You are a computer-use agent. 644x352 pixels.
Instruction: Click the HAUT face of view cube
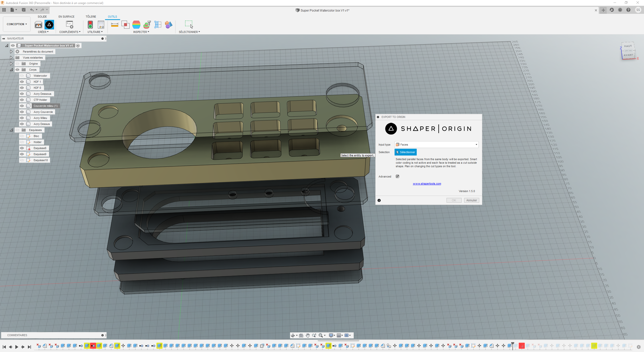(628, 46)
